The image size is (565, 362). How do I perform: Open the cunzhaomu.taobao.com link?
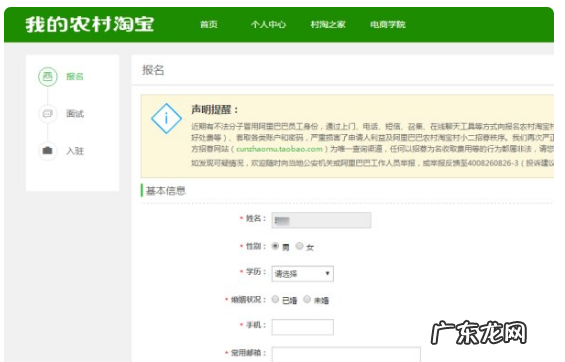click(279, 149)
